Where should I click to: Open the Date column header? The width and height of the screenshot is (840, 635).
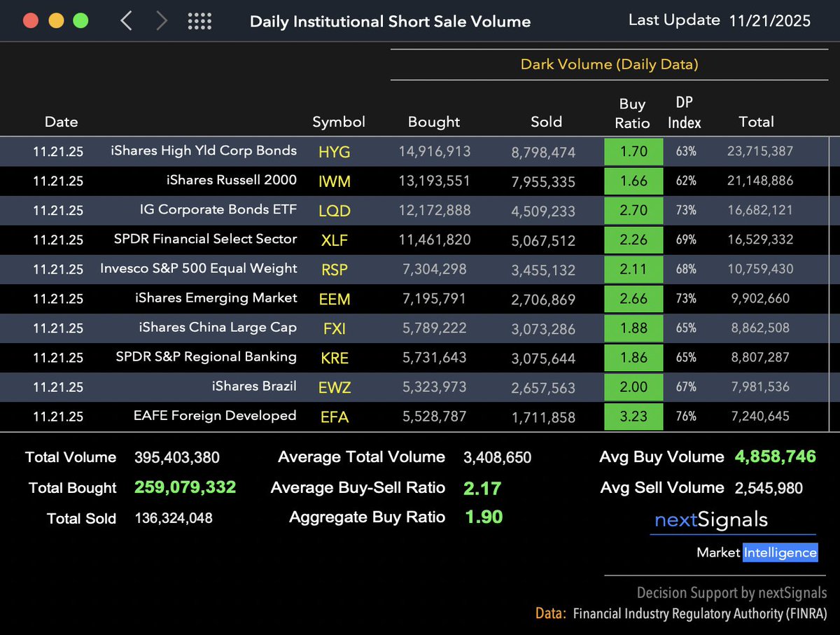(x=61, y=121)
